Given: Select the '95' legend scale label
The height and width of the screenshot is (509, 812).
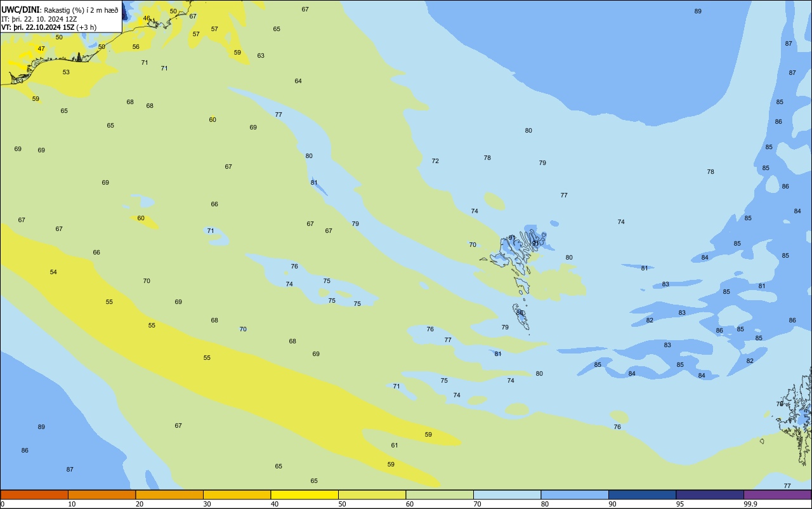Looking at the screenshot, I should click(680, 504).
